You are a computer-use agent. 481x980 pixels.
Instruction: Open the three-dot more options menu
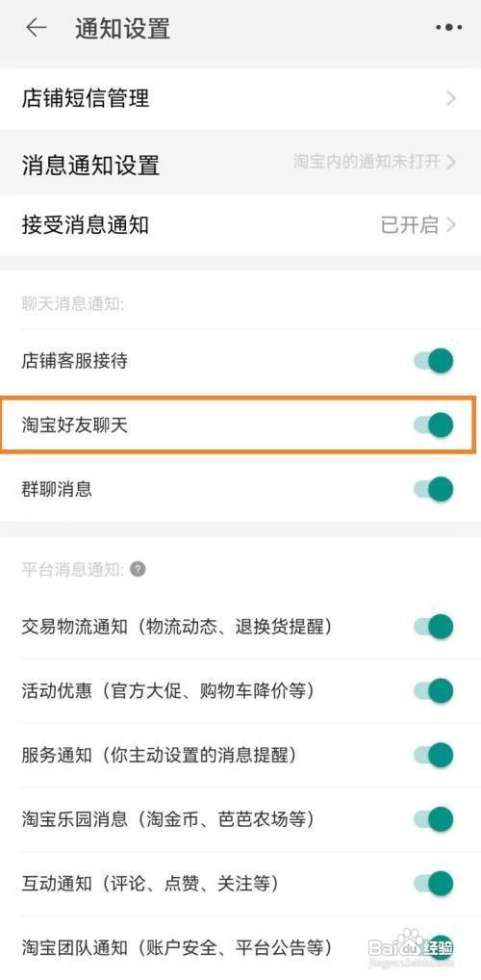click(x=448, y=28)
